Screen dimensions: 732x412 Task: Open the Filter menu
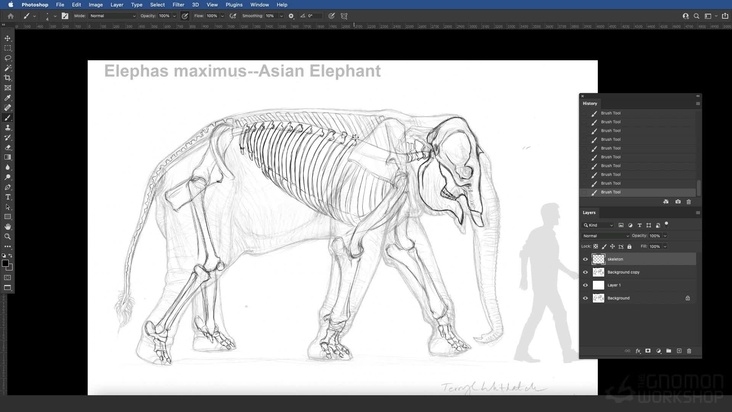coord(178,5)
